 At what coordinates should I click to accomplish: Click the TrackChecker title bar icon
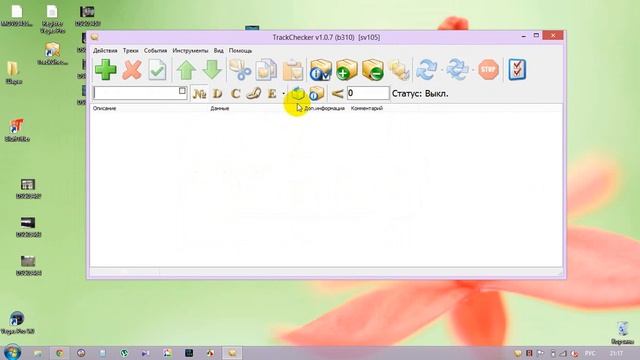[x=95, y=37]
